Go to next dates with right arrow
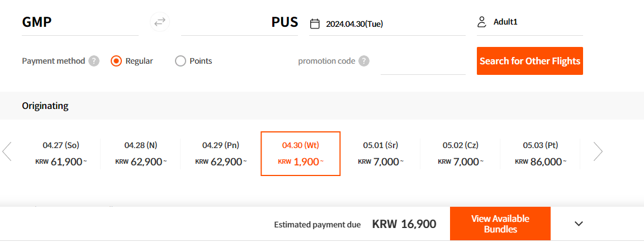The image size is (644, 247). click(x=598, y=151)
